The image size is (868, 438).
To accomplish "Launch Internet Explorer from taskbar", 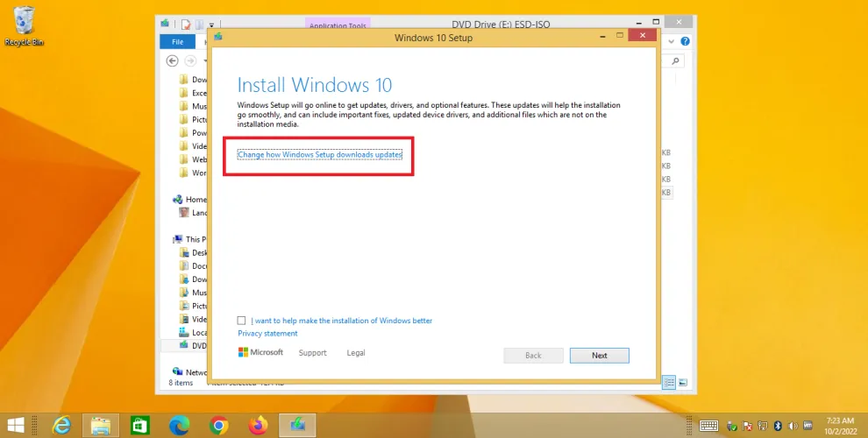I will 61,426.
